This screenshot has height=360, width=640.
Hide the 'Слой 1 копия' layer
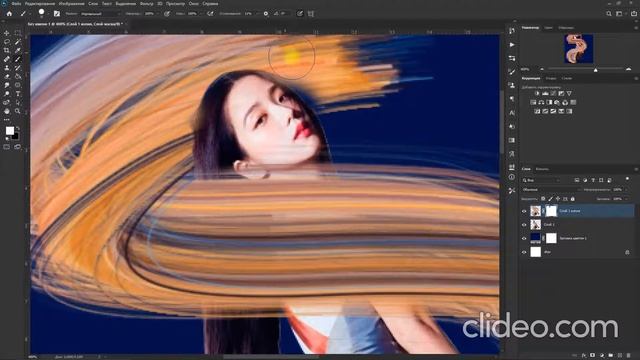tap(524, 211)
